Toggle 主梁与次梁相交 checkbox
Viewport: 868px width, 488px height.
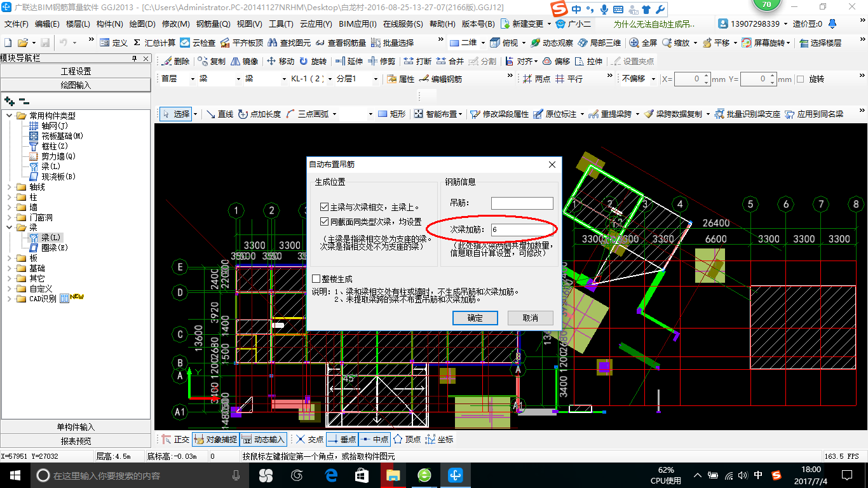(x=324, y=207)
